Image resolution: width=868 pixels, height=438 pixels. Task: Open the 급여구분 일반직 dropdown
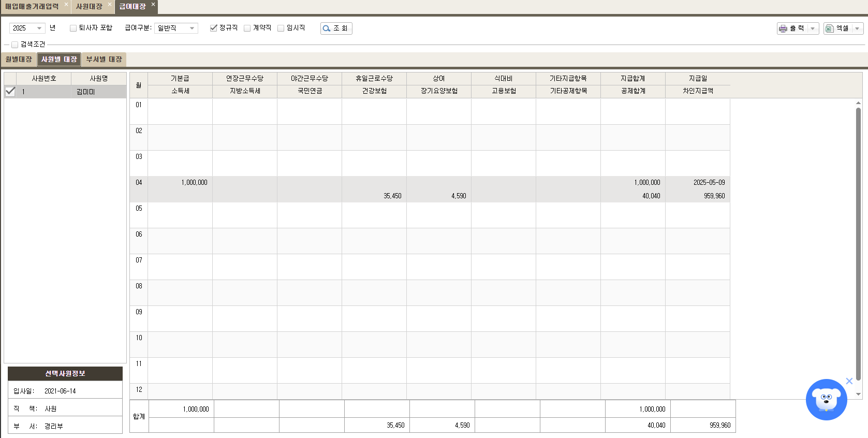pyautogui.click(x=192, y=28)
